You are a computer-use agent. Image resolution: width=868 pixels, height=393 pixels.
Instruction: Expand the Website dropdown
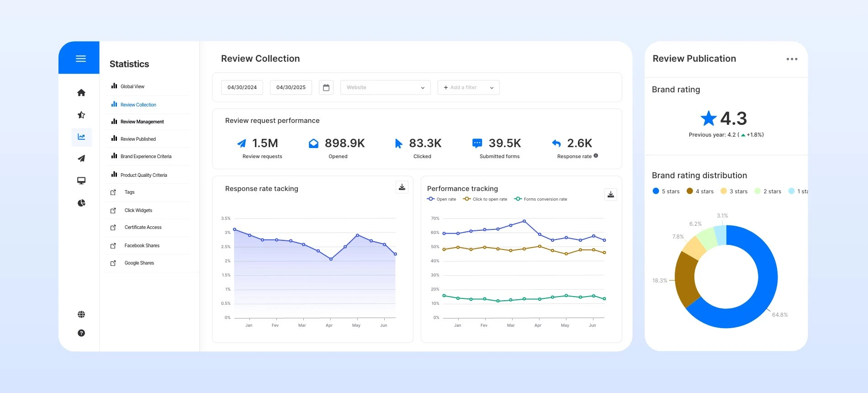click(x=385, y=87)
